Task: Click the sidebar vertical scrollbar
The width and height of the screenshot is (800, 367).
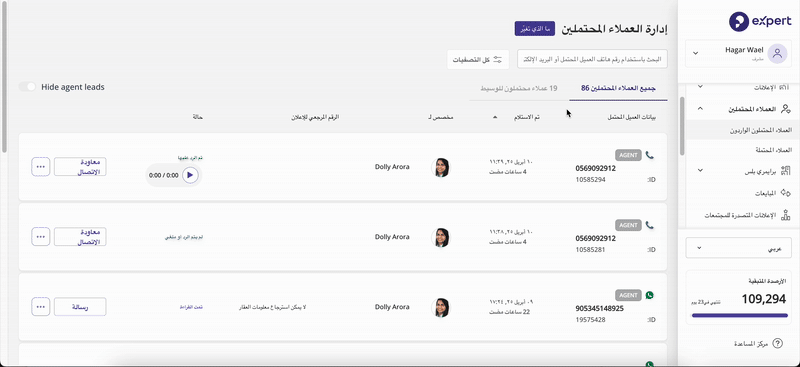Action: 682,126
